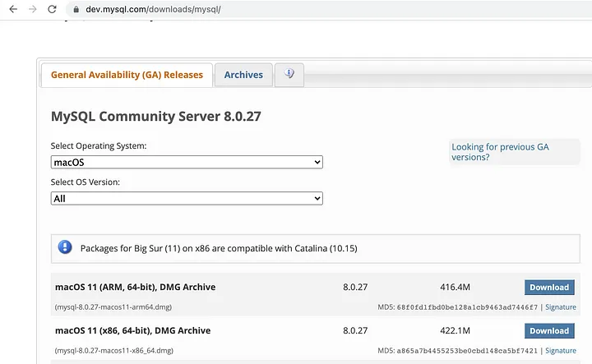
Task: Click the 416.4M file size
Action: [x=455, y=287]
